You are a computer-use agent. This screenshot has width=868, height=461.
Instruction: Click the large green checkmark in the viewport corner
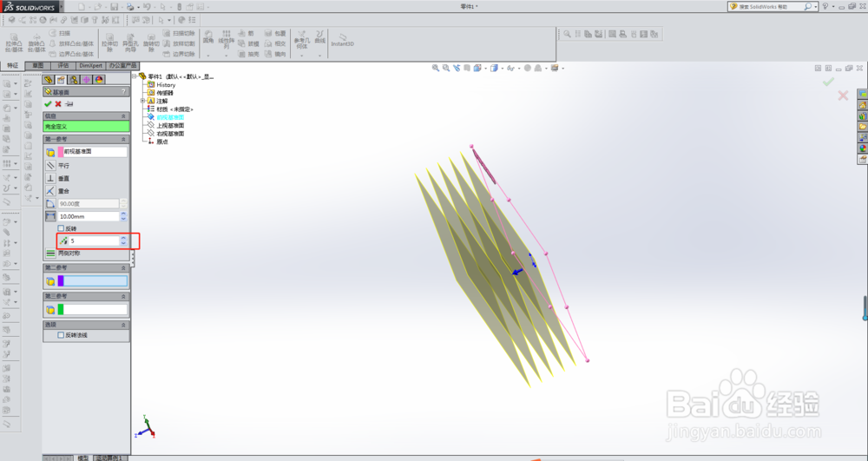pos(828,82)
